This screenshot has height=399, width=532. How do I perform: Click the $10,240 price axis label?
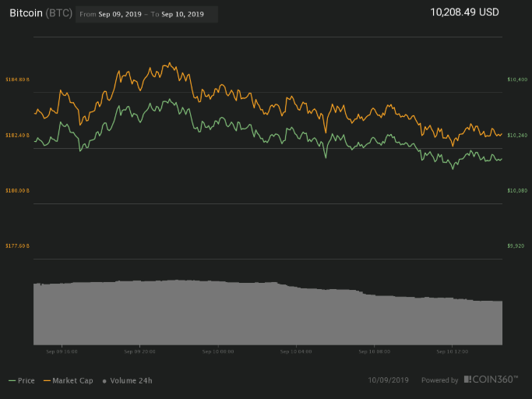click(517, 136)
